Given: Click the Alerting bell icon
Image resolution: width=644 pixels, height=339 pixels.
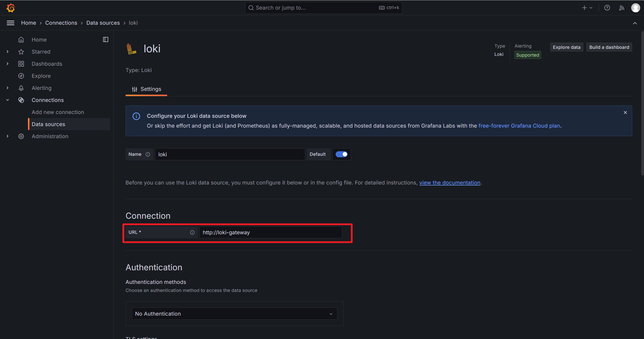Looking at the screenshot, I should point(21,88).
